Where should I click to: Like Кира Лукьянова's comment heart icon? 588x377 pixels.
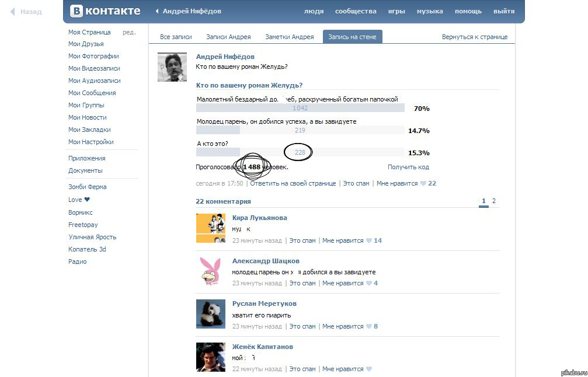[x=368, y=240]
